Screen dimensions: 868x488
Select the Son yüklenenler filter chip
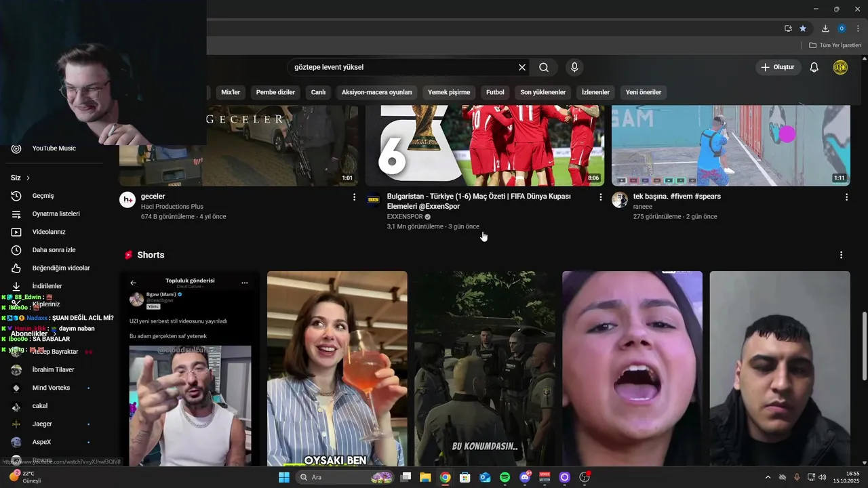pos(542,92)
